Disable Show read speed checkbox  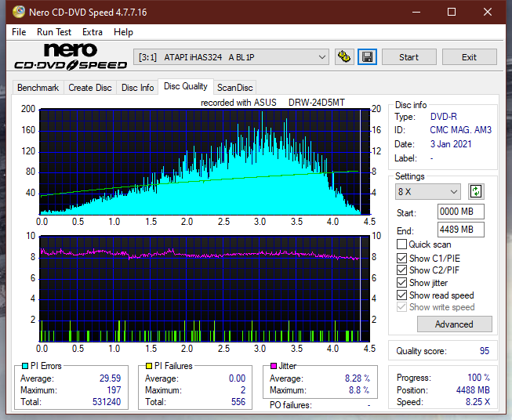coord(401,295)
